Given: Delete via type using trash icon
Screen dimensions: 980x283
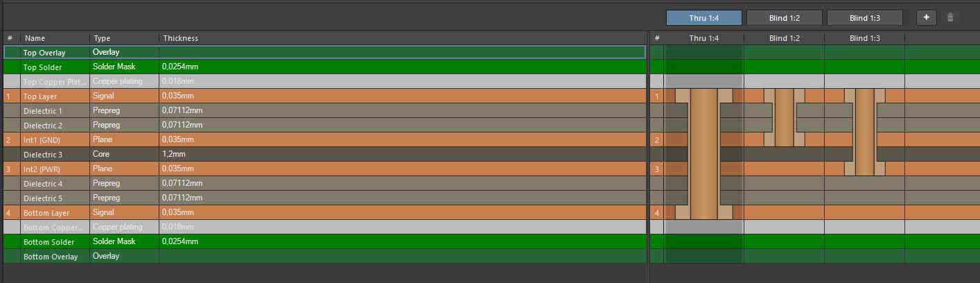Looking at the screenshot, I should tap(950, 17).
